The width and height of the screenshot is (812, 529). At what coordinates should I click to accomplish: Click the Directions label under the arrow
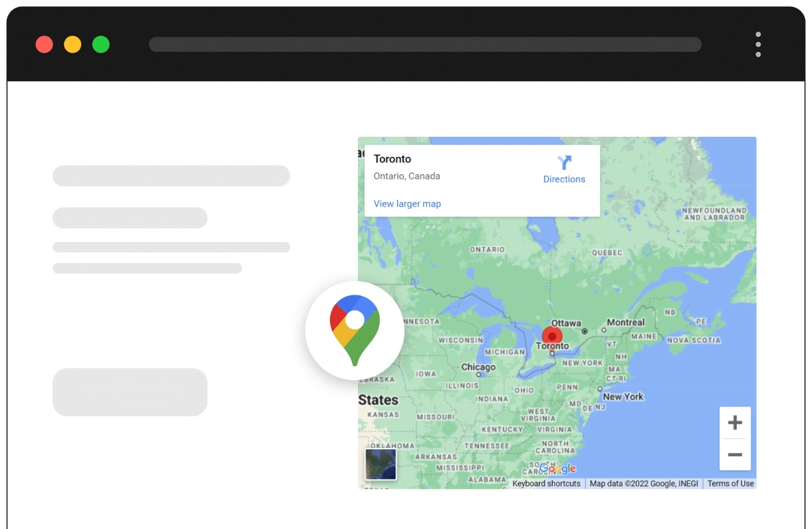[564, 179]
